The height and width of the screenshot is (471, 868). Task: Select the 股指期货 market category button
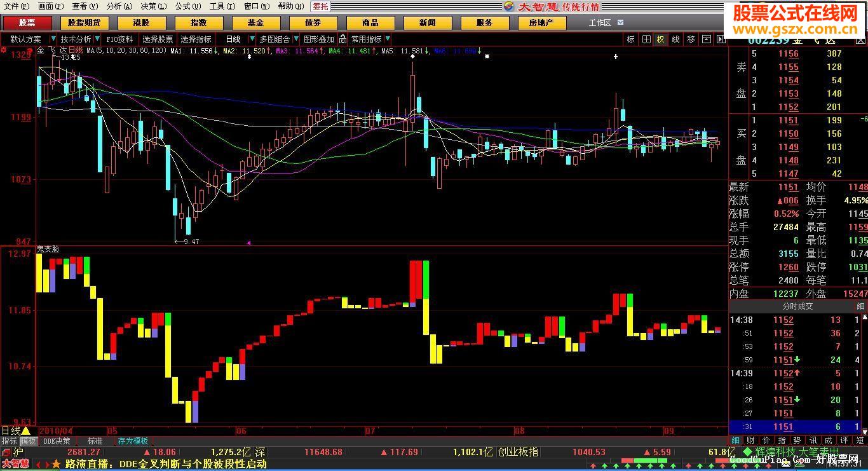click(x=84, y=23)
